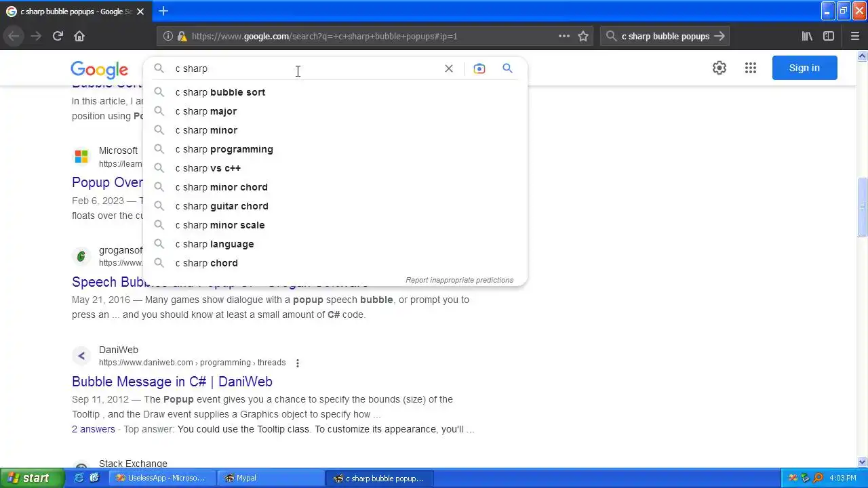This screenshot has width=868, height=488.
Task: Click the page vertical scrollbar thumb
Action: (x=862, y=207)
